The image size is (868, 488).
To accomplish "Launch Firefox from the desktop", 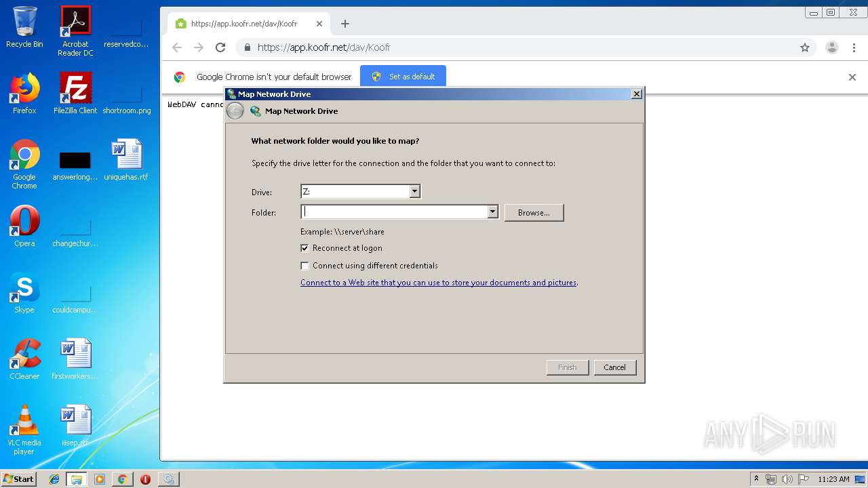I will [24, 94].
